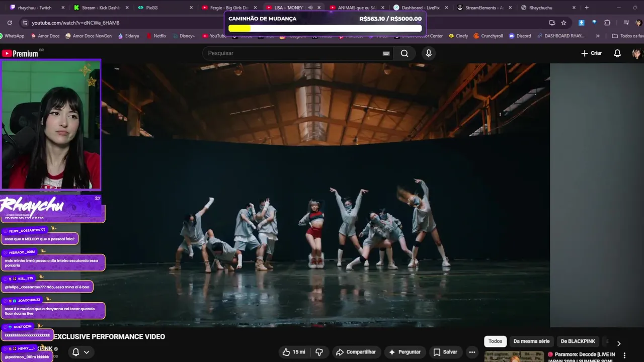Viewport: 644px width, 362px height.
Task: Open the media control icon in browser toolbar
Action: tap(626, 23)
